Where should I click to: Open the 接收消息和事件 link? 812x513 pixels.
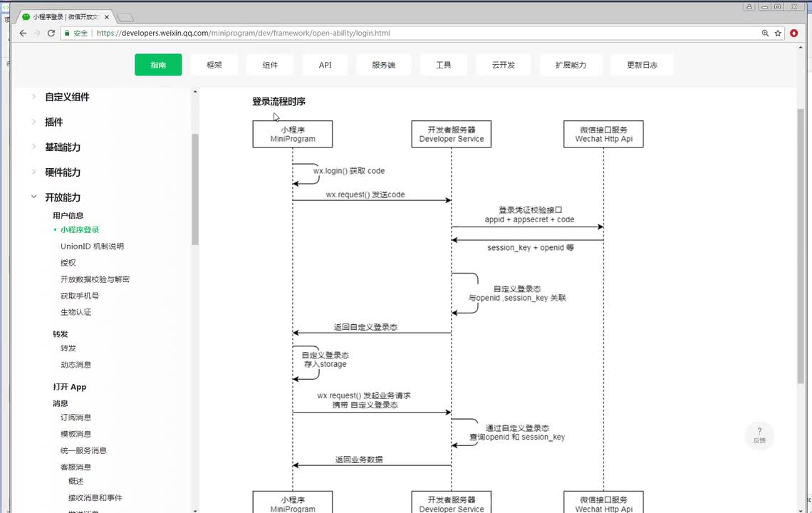tap(95, 497)
